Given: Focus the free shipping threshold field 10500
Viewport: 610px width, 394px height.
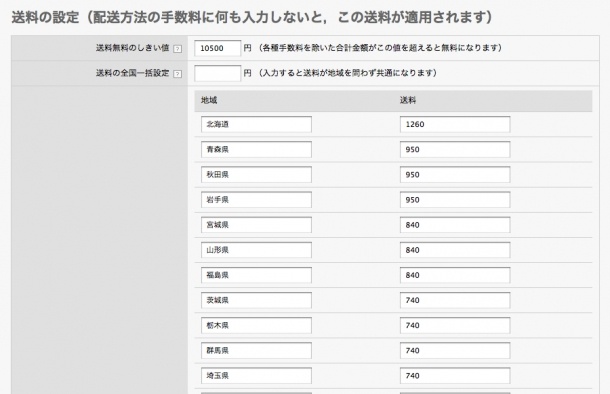Looking at the screenshot, I should tap(217, 48).
